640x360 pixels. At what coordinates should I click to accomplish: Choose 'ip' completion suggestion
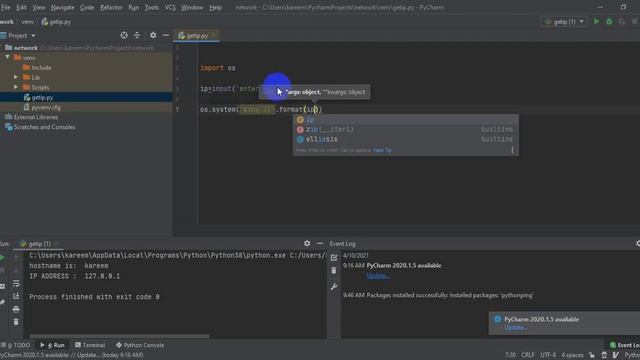click(405, 120)
